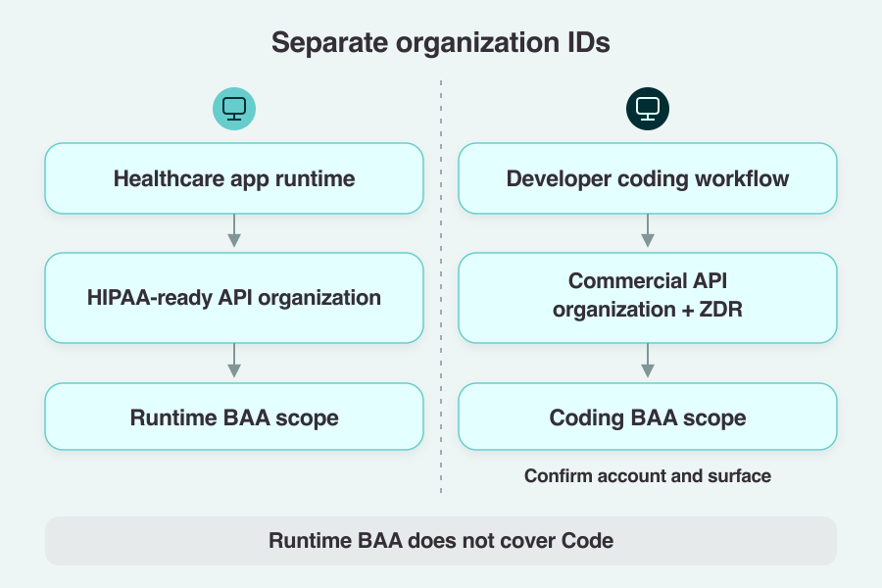Viewport: 882px width, 588px height.
Task: Select the Developer coding workflow box
Action: click(x=648, y=178)
